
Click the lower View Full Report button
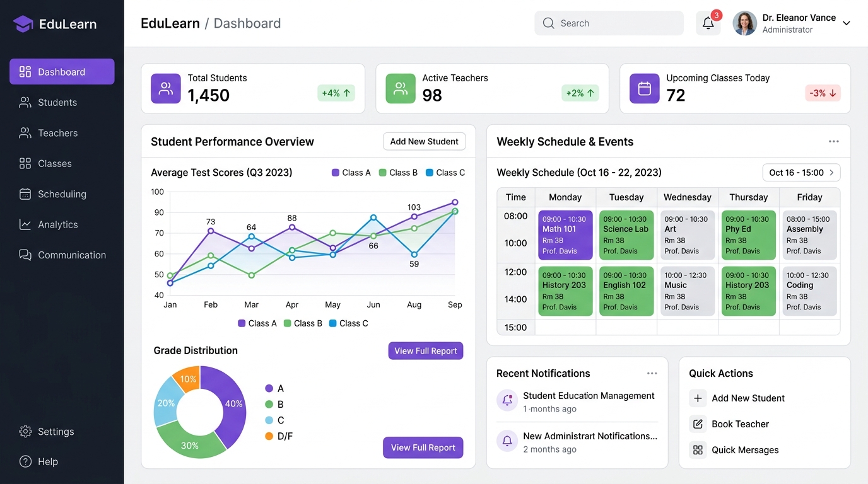pos(423,447)
